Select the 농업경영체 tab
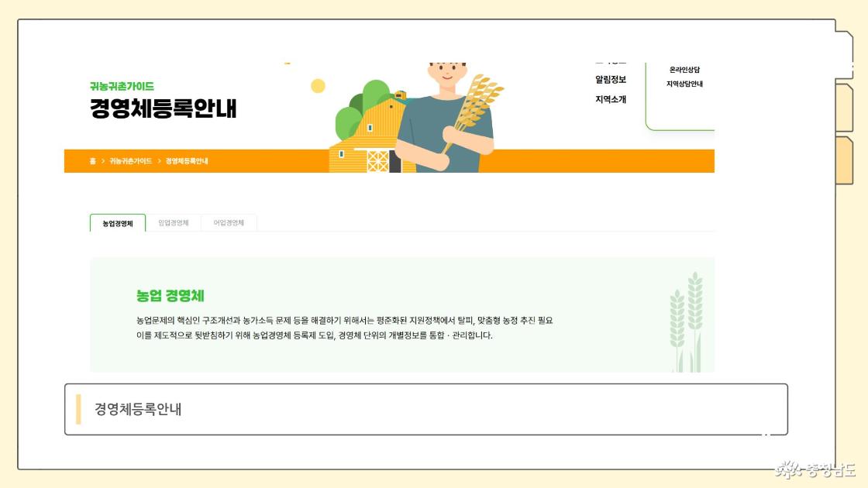This screenshot has height=488, width=868. point(118,224)
